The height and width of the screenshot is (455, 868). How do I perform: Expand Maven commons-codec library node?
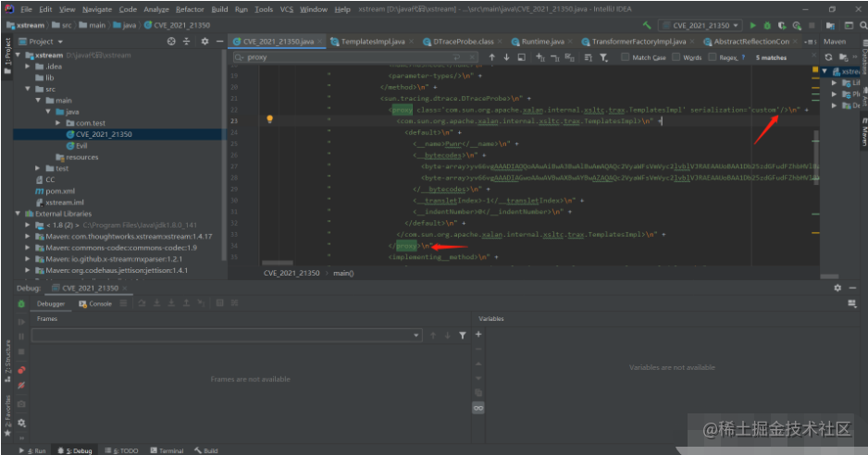pyautogui.click(x=28, y=248)
